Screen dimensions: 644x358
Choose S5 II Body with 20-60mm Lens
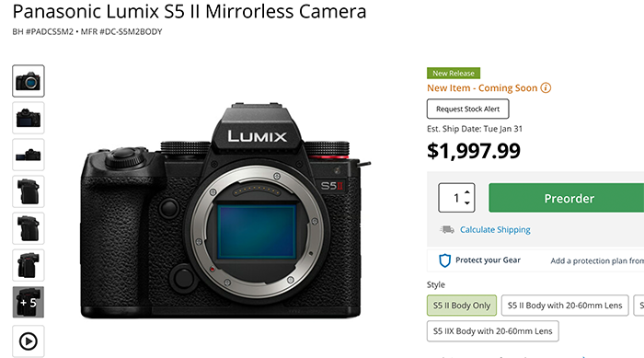point(565,306)
